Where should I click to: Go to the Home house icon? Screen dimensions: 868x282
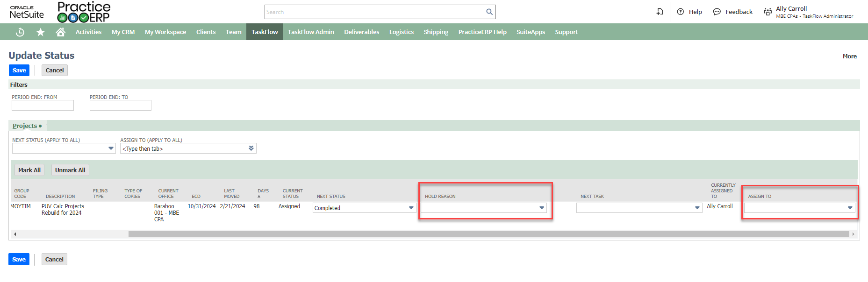click(60, 32)
